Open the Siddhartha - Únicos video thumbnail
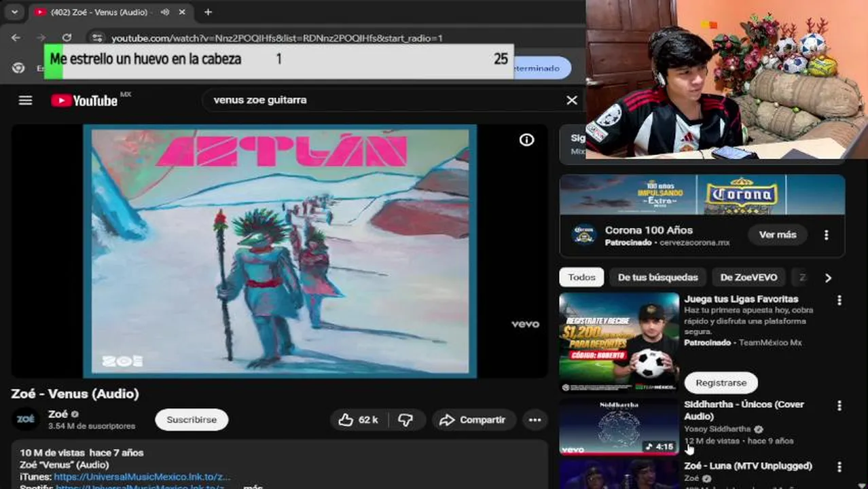The height and width of the screenshot is (489, 868). coord(619,427)
